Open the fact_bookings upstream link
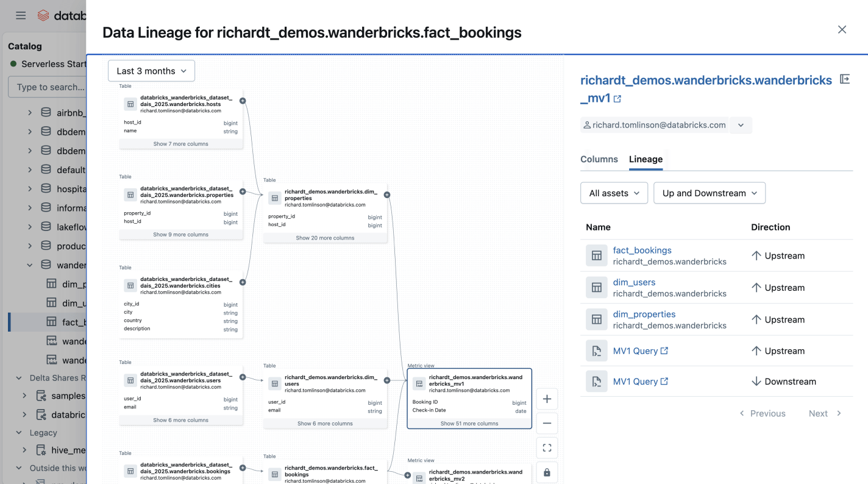This screenshot has height=484, width=868. point(642,251)
